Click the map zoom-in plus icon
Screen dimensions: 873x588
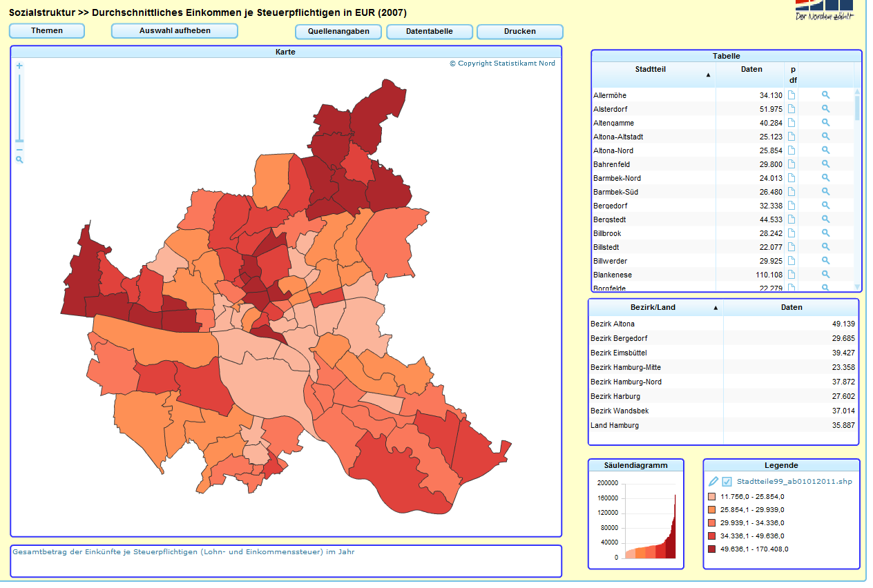pos(19,66)
